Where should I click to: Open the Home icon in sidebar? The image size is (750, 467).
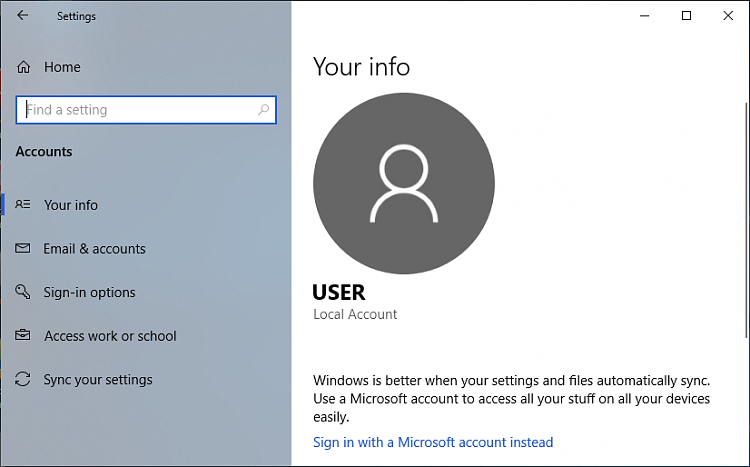[23, 67]
